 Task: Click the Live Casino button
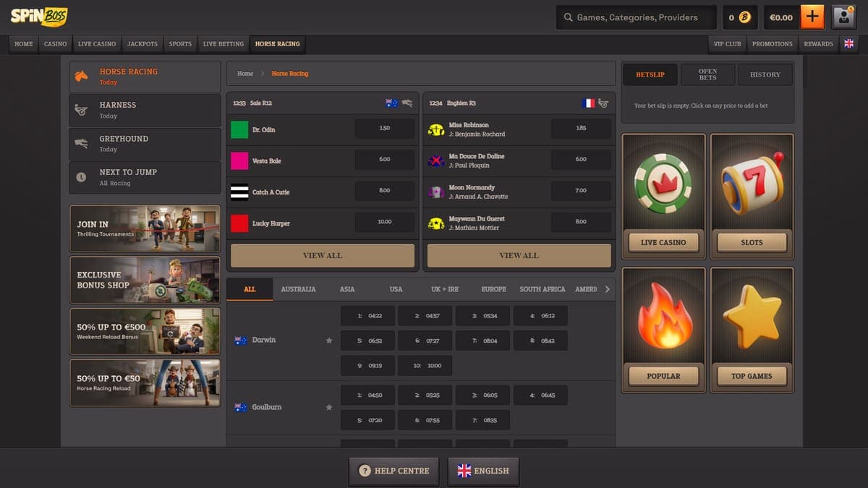pos(663,242)
